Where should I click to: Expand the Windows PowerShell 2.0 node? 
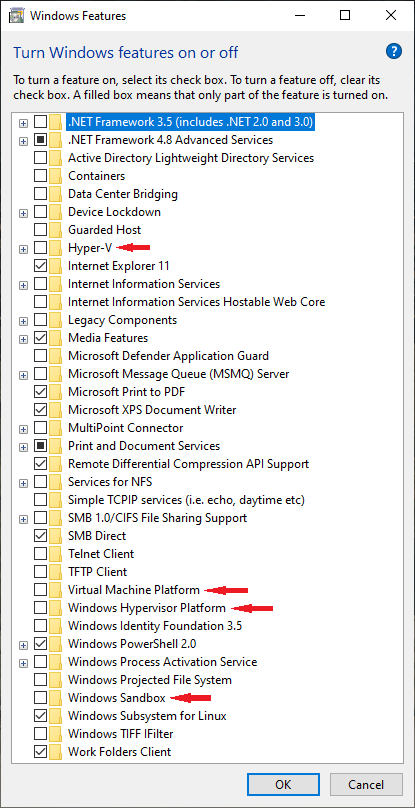pos(23,644)
